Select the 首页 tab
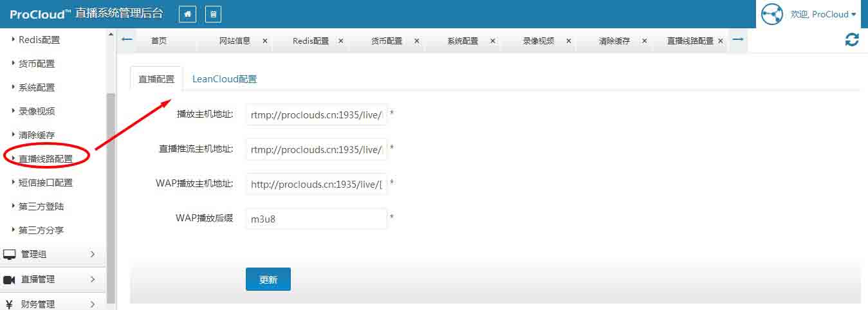The height and width of the screenshot is (310, 868). click(159, 41)
